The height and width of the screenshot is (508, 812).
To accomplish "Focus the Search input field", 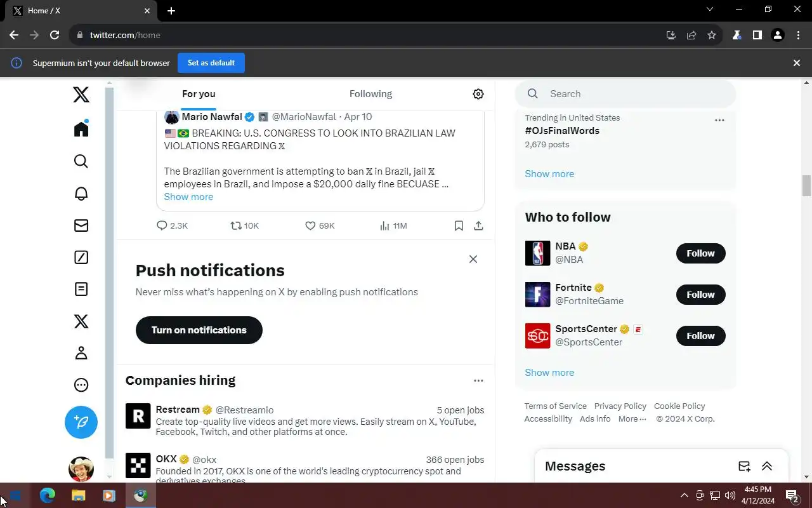I will (625, 94).
